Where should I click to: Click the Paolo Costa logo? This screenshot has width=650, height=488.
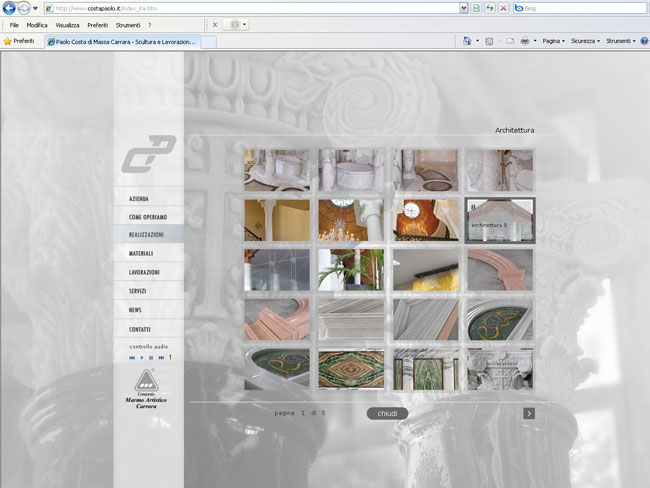[149, 153]
